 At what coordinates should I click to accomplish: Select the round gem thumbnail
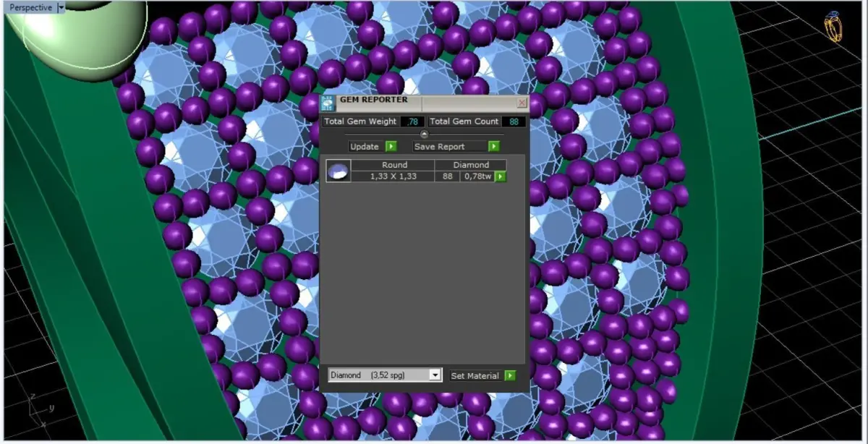[x=339, y=171]
